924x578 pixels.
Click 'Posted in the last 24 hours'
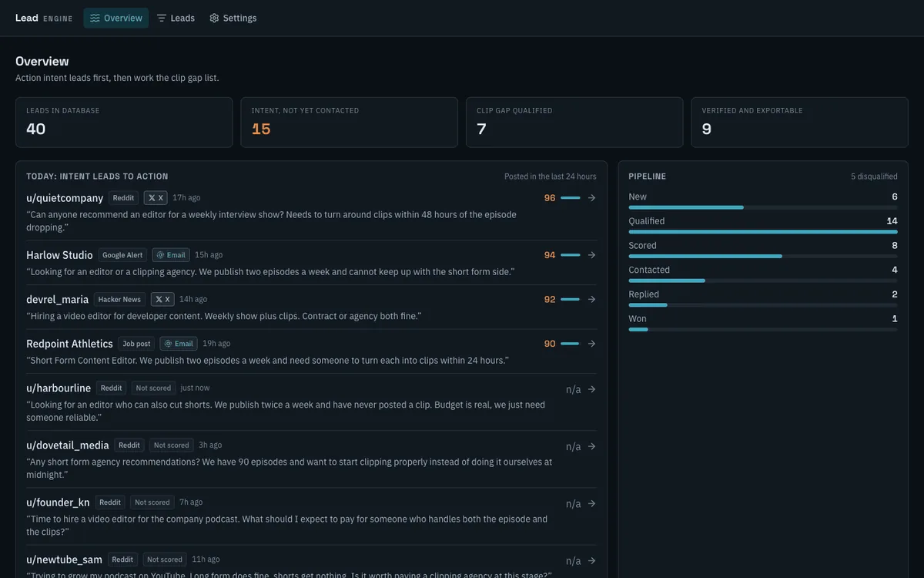click(551, 176)
